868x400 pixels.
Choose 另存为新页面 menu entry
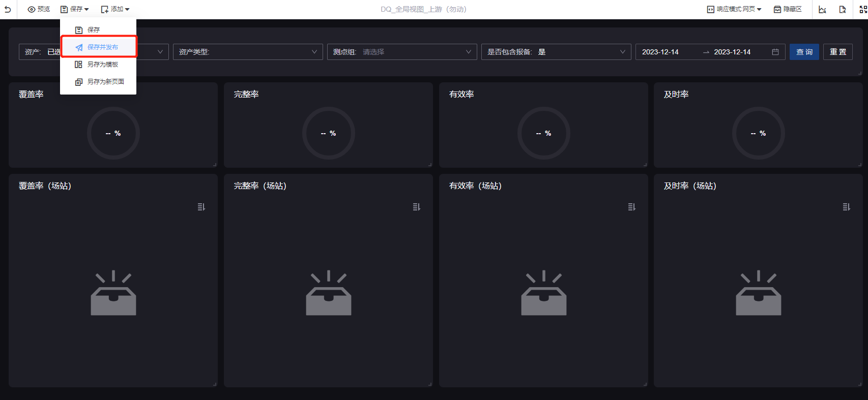pos(98,81)
